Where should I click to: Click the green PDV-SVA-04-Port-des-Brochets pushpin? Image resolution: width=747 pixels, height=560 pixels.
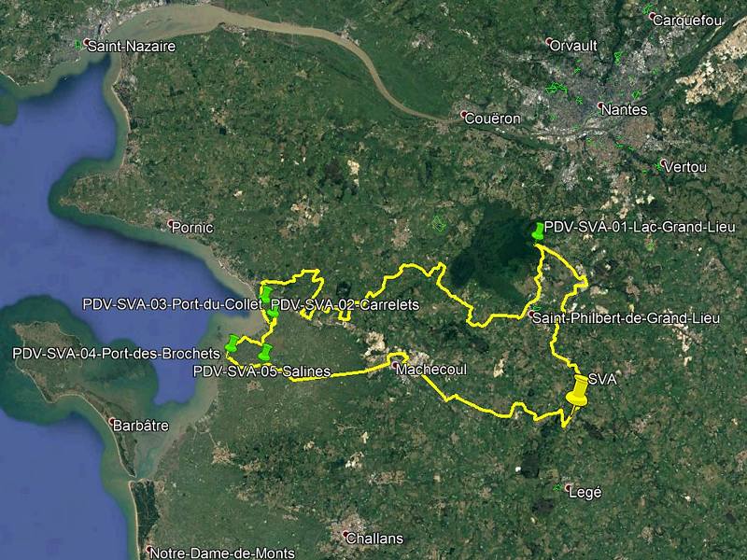click(232, 343)
